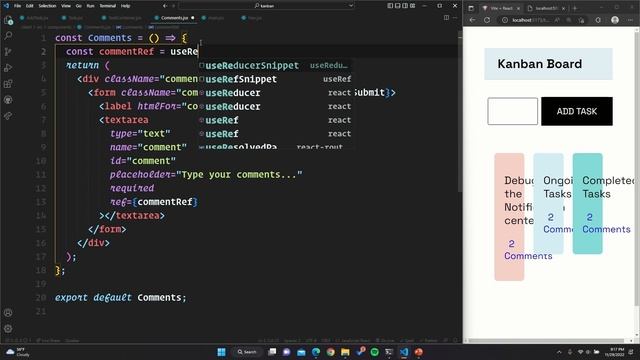Open the Windows Start menu
This screenshot has width=640, height=360.
pyautogui.click(x=221, y=352)
